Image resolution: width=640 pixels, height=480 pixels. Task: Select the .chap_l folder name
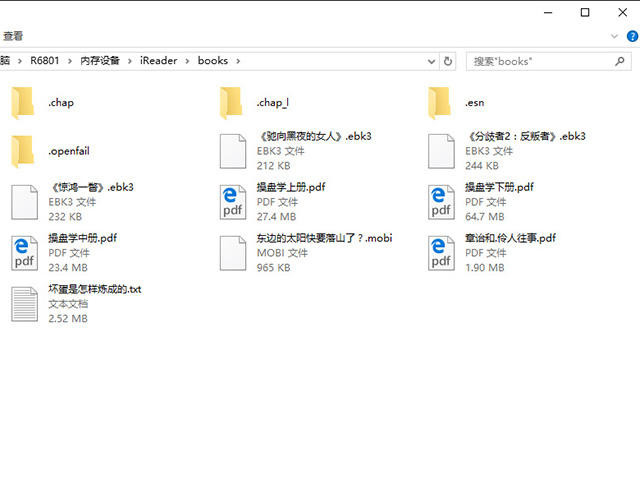272,103
